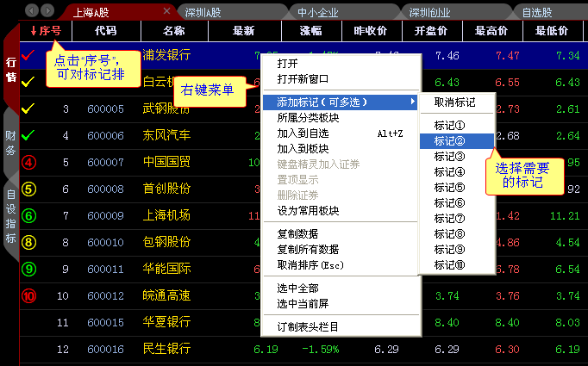Choose 取消标记 in the submenu

click(x=454, y=102)
